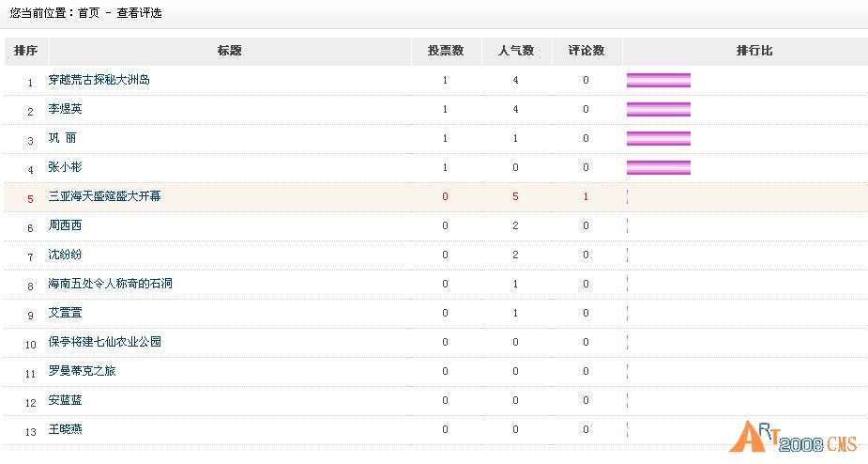Open the 周西西 entry

click(x=65, y=225)
